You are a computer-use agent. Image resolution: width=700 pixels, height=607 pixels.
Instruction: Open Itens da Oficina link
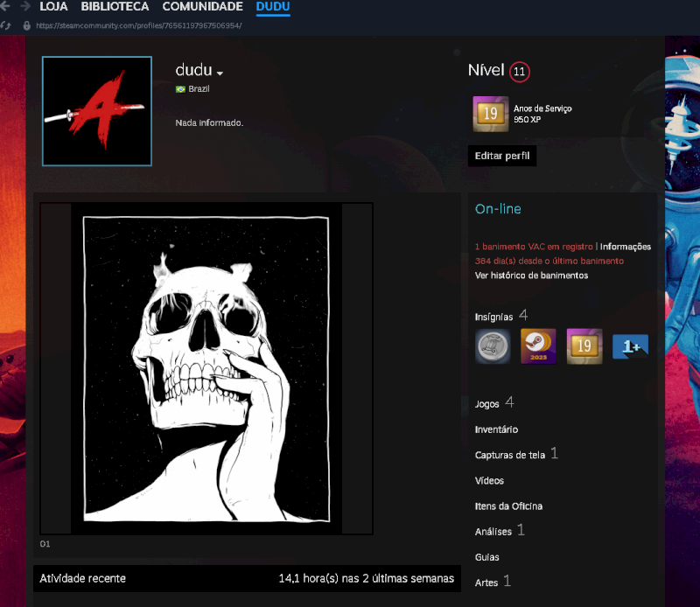click(508, 506)
